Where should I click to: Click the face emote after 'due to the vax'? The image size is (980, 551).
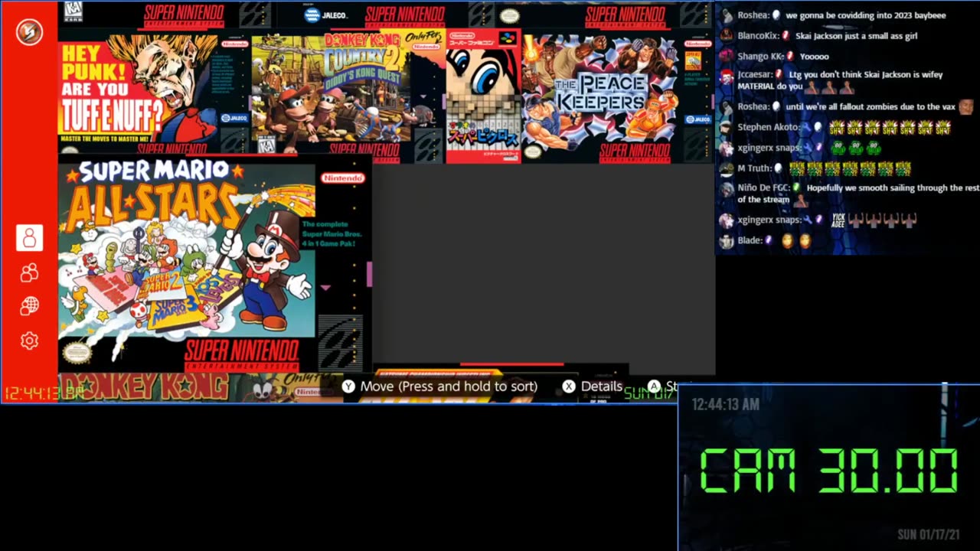[966, 107]
